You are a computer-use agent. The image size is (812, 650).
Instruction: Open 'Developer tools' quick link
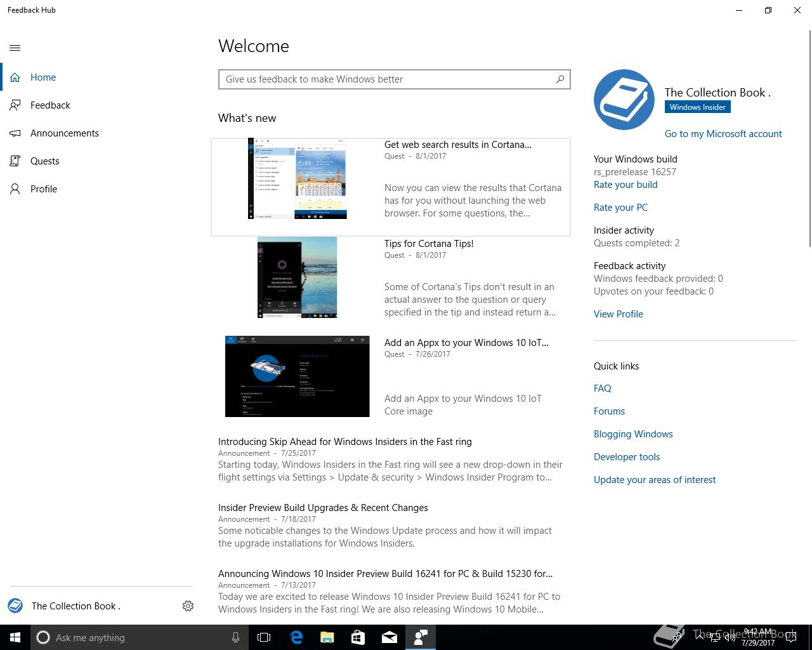[x=627, y=457]
